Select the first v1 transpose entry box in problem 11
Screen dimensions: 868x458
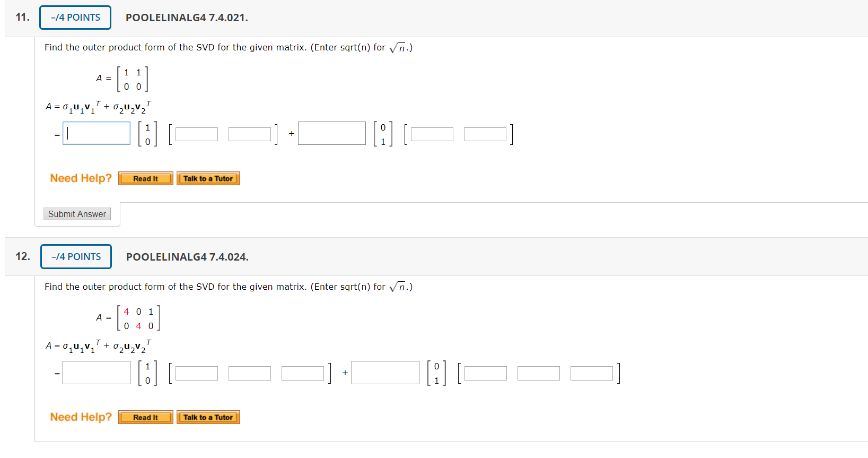coord(196,134)
